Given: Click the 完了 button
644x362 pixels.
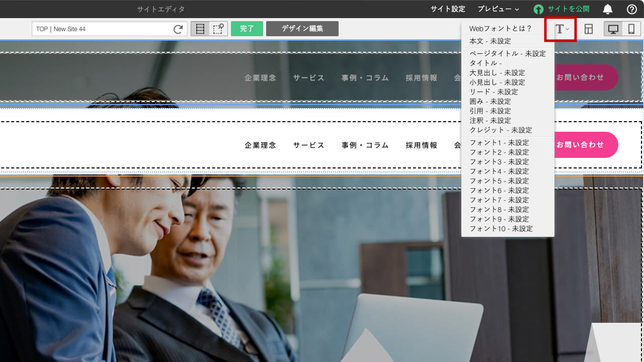Looking at the screenshot, I should pos(247,29).
